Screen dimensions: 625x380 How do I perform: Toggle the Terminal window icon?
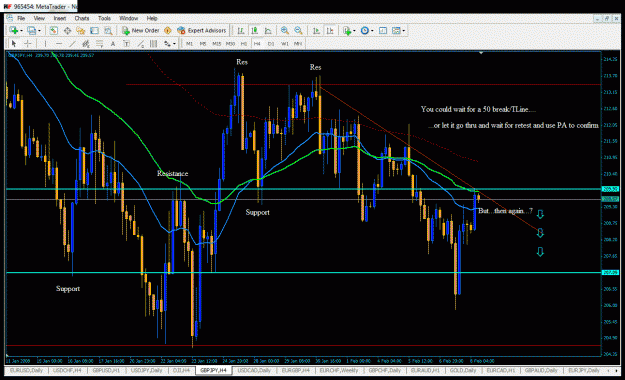(x=94, y=30)
